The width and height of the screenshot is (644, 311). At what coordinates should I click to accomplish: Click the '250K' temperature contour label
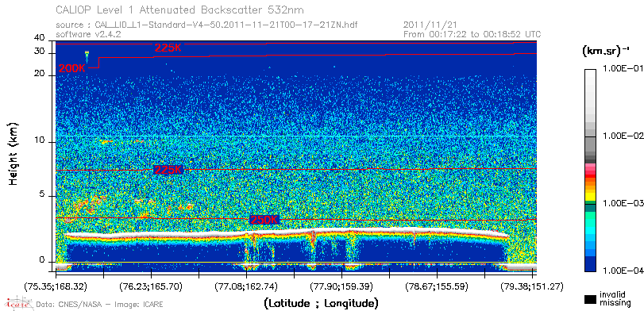tap(264, 220)
